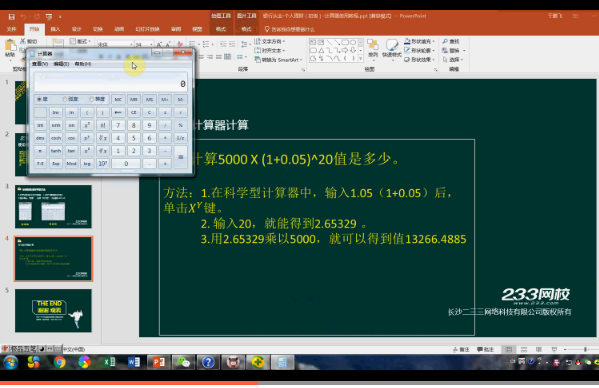Switch to the Insert (插入) ribbon tab
599x388 pixels.
55,29
